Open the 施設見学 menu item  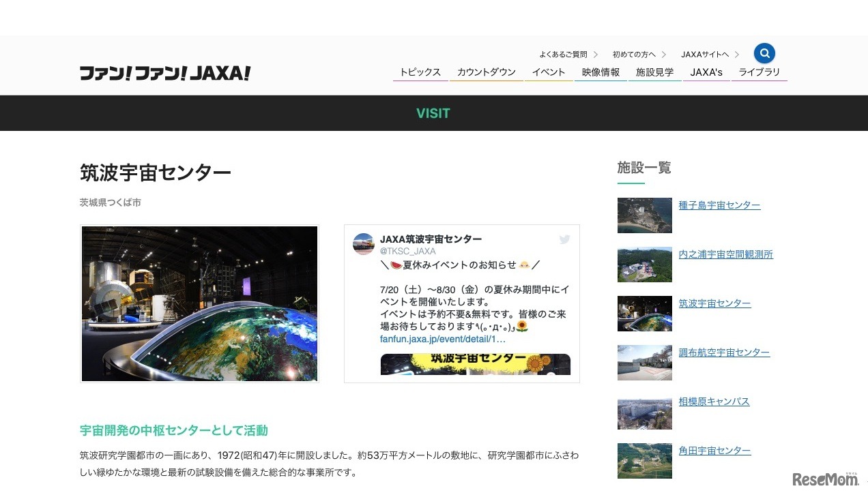tap(654, 72)
